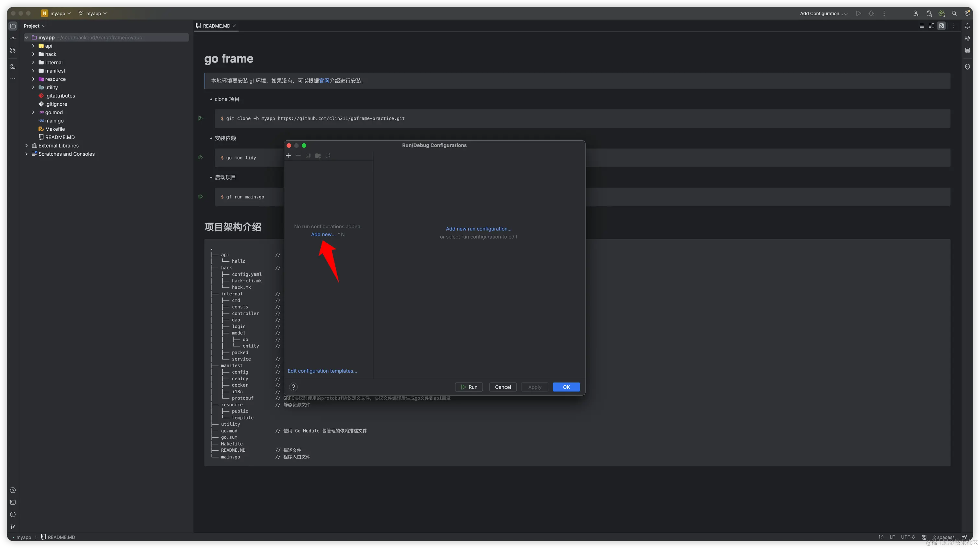The image size is (980, 548).
Task: Expand the internal folder
Action: click(x=33, y=62)
